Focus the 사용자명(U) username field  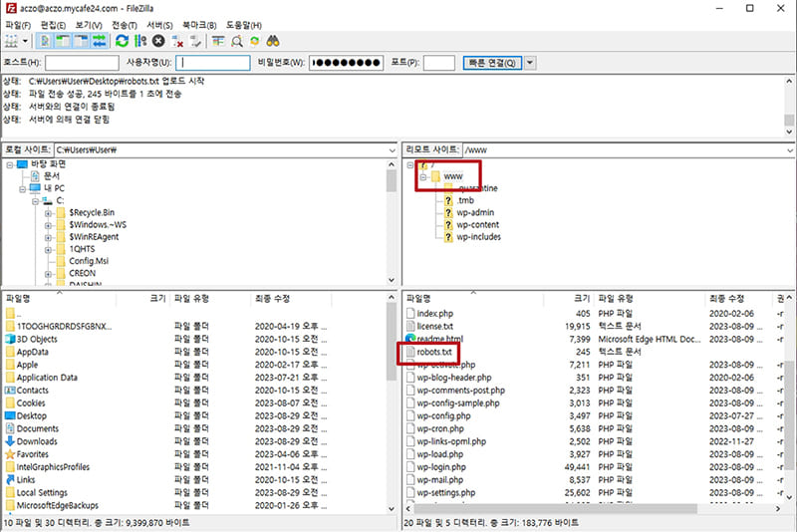tap(213, 63)
